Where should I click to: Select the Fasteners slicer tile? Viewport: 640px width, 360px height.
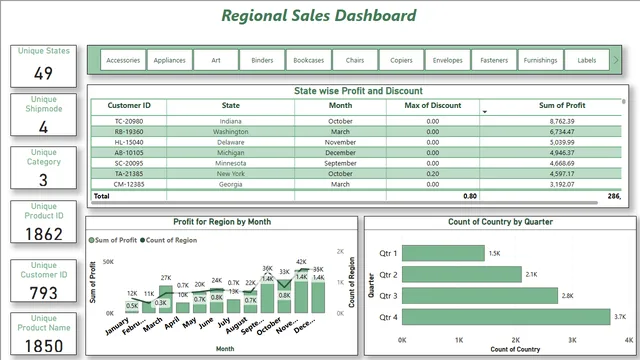pos(494,60)
